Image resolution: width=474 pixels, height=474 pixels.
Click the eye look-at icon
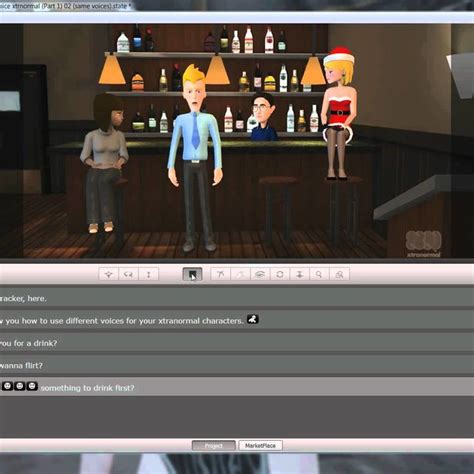click(260, 274)
